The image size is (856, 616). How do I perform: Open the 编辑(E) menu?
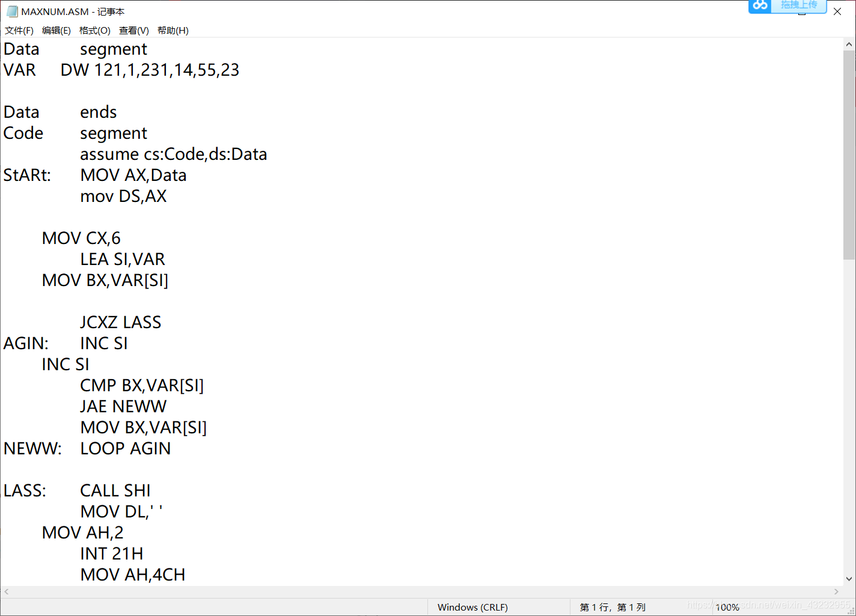57,31
